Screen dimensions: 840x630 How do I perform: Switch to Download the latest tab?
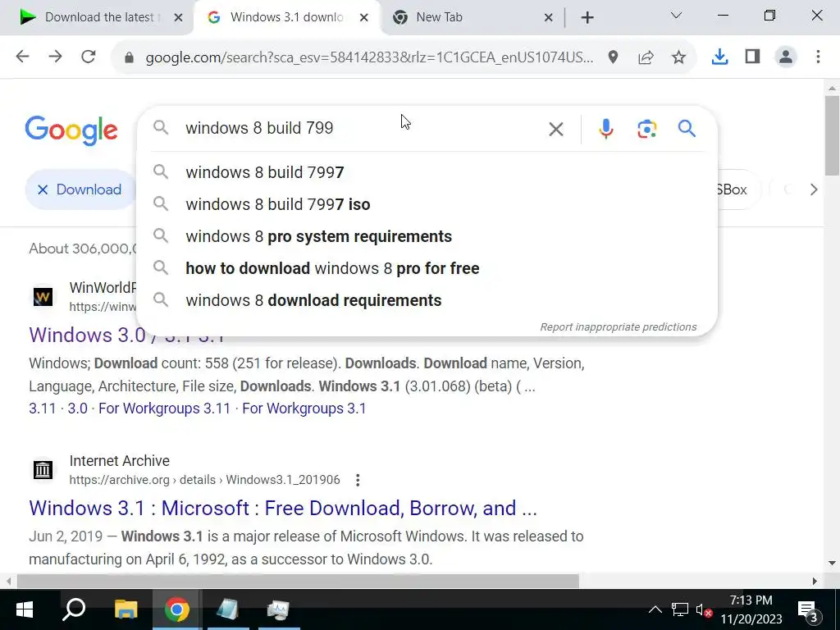[x=99, y=18]
